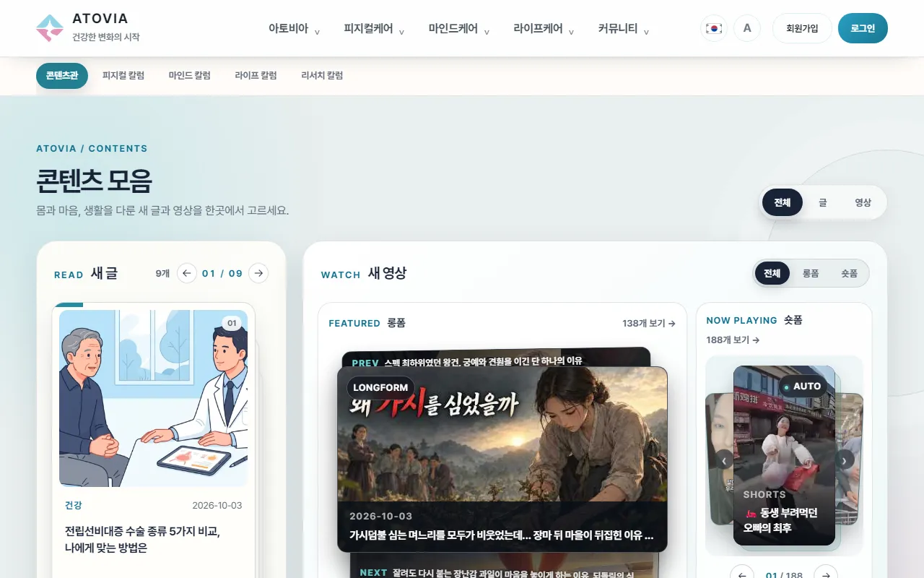Switch to 피지컬 칼럼 tab

123,76
